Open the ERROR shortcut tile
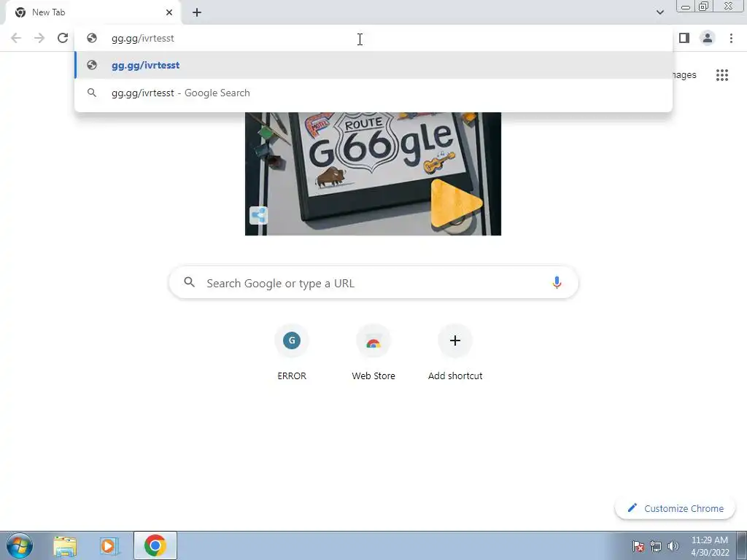Viewport: 747px width, 560px height. 292,352
